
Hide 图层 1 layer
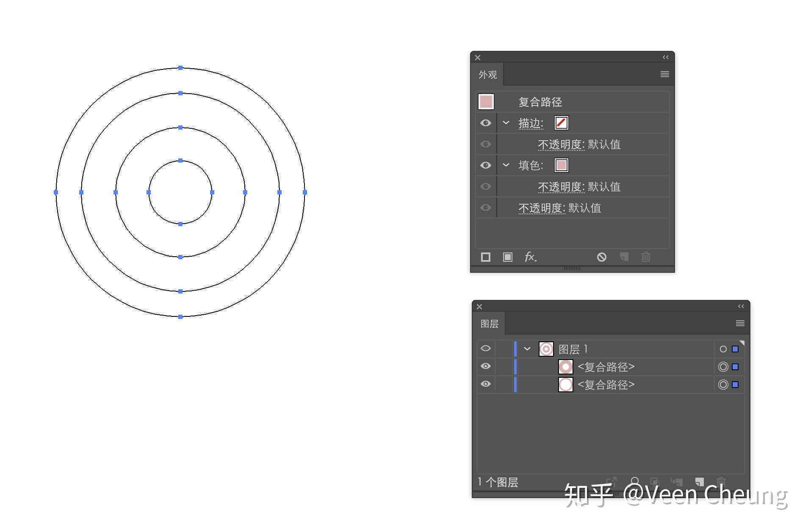[x=486, y=348]
